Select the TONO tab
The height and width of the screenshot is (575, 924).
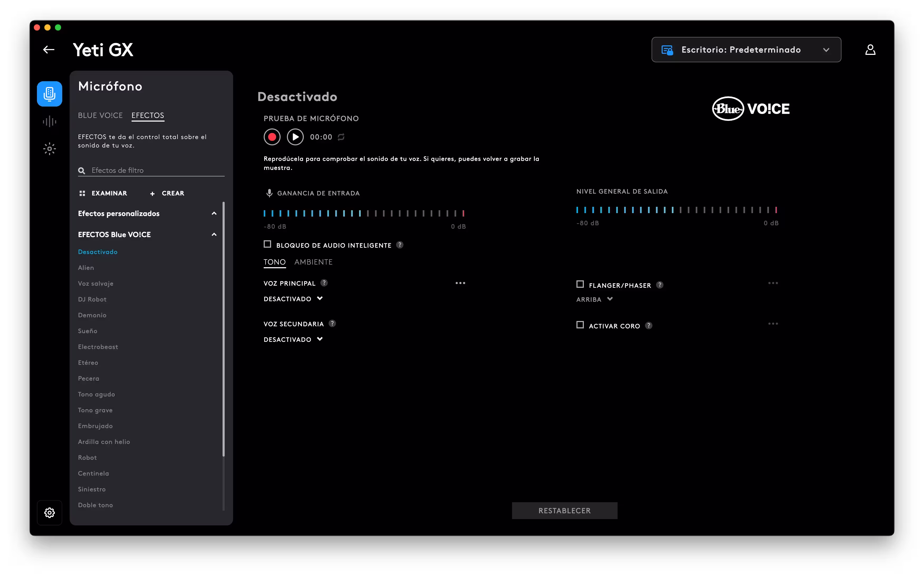(x=275, y=262)
